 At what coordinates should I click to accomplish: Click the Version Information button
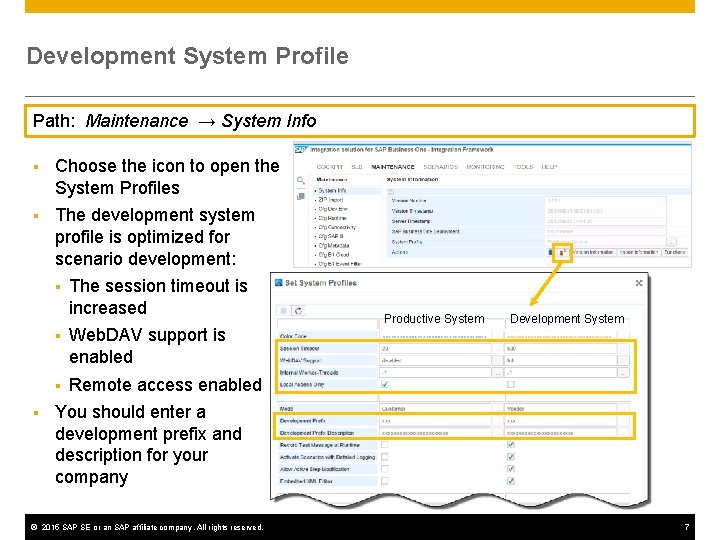click(592, 252)
